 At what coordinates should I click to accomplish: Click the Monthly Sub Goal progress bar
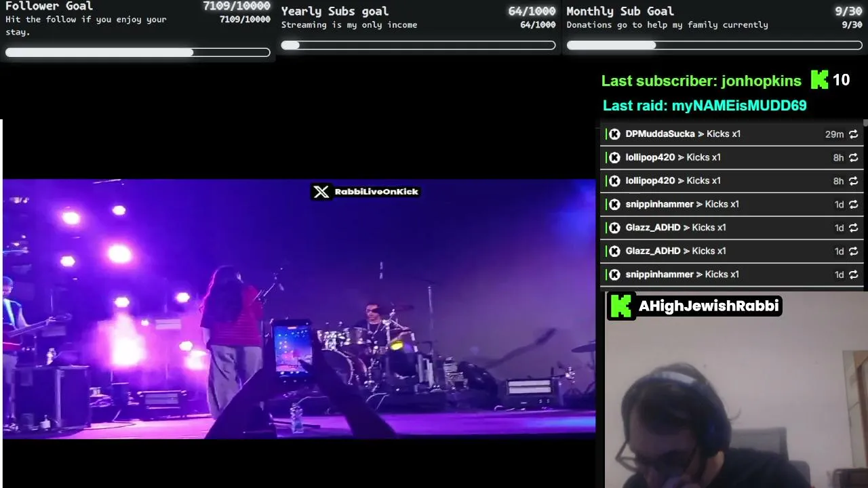pyautogui.click(x=715, y=45)
